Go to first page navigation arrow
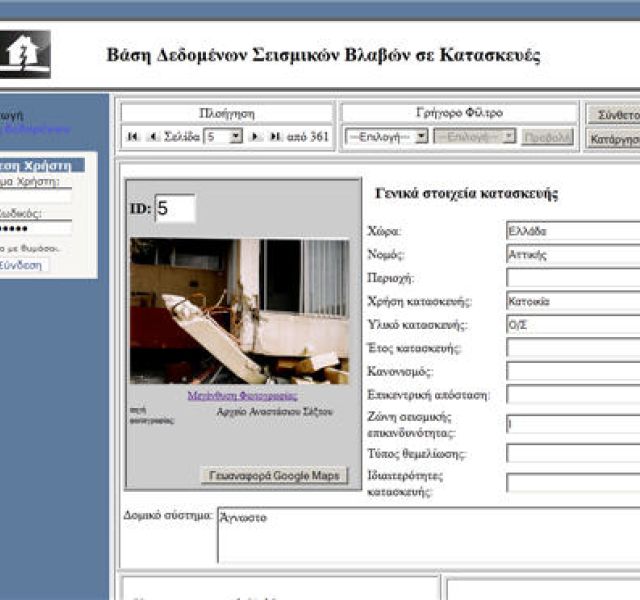 [x=132, y=137]
